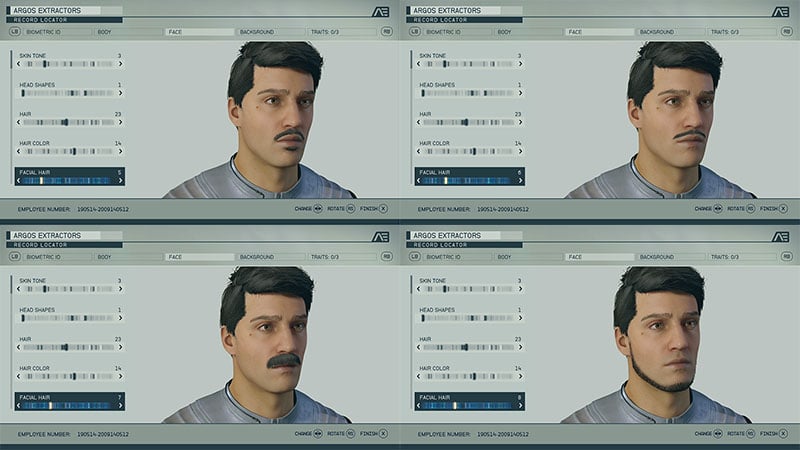Click next arrow on Hair, Facial Hair 7 panel
Image resolution: width=800 pixels, height=450 pixels.
coord(120,347)
